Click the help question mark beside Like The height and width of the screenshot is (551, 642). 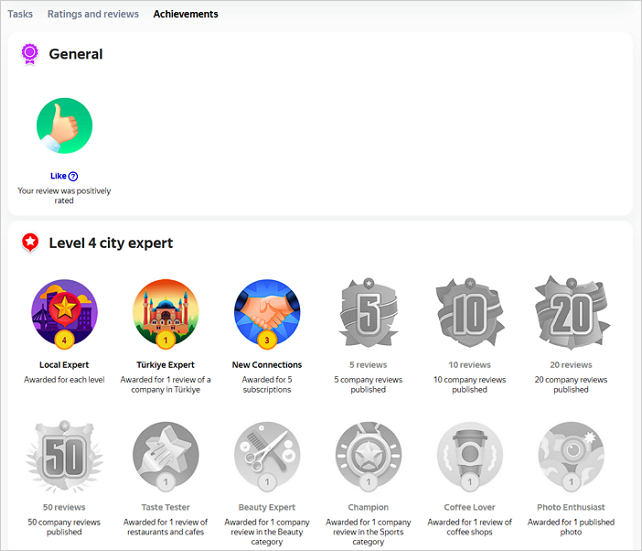click(73, 176)
